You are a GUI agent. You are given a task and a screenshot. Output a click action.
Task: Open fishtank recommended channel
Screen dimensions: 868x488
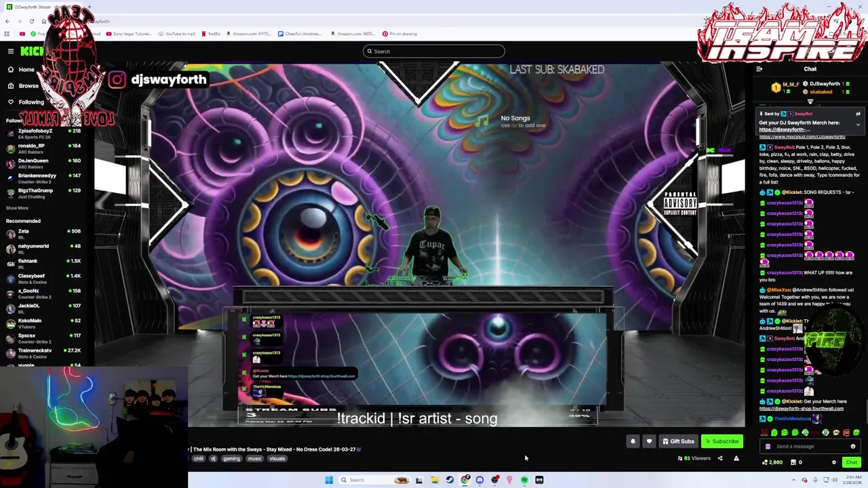coord(43,264)
